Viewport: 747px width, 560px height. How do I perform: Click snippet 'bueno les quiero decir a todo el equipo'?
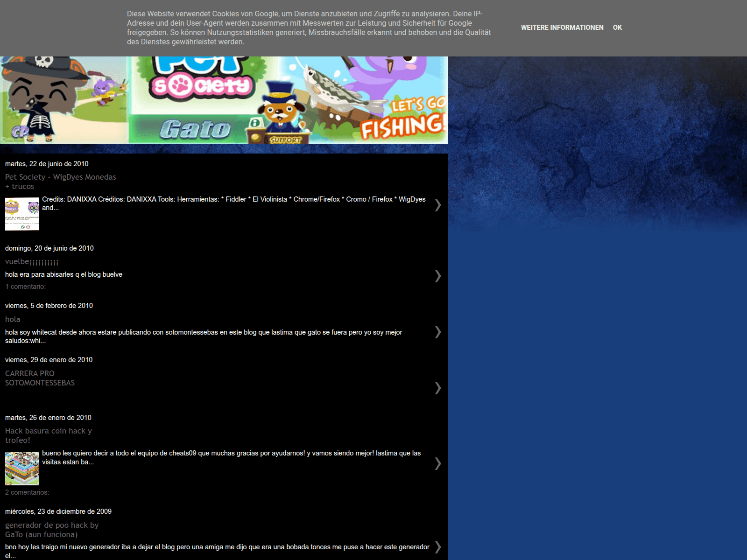click(x=232, y=457)
